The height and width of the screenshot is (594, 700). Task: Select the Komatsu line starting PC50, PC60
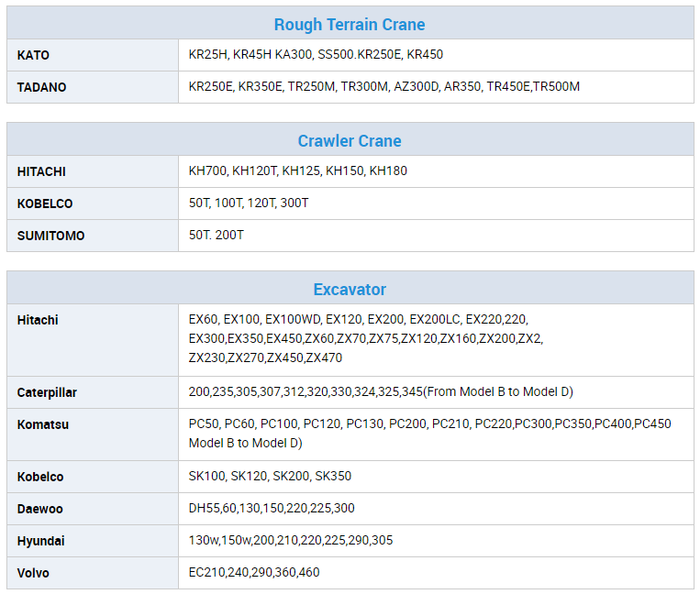tap(429, 423)
